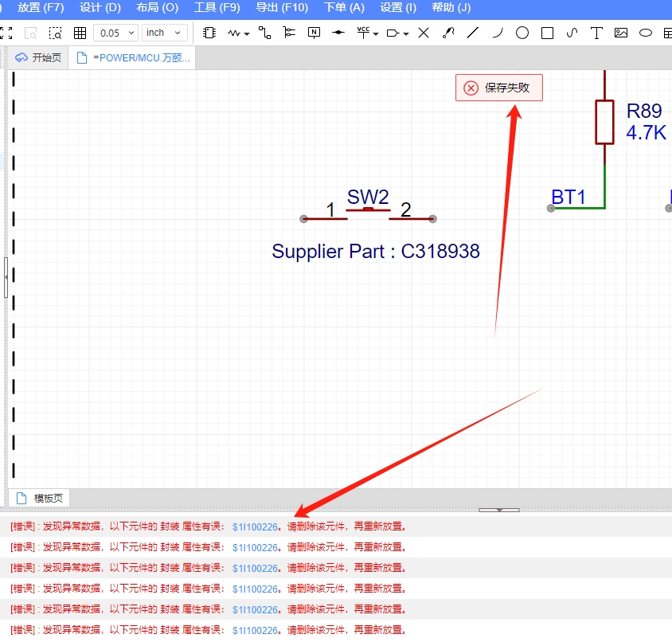The width and height of the screenshot is (672, 642).
Task: Click the net label N icon
Action: click(x=315, y=33)
